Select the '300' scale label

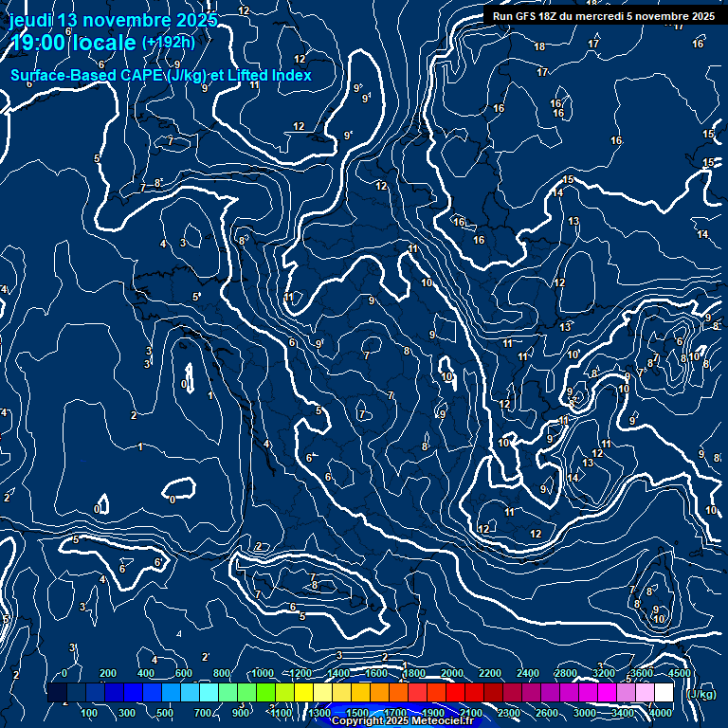tap(127, 713)
